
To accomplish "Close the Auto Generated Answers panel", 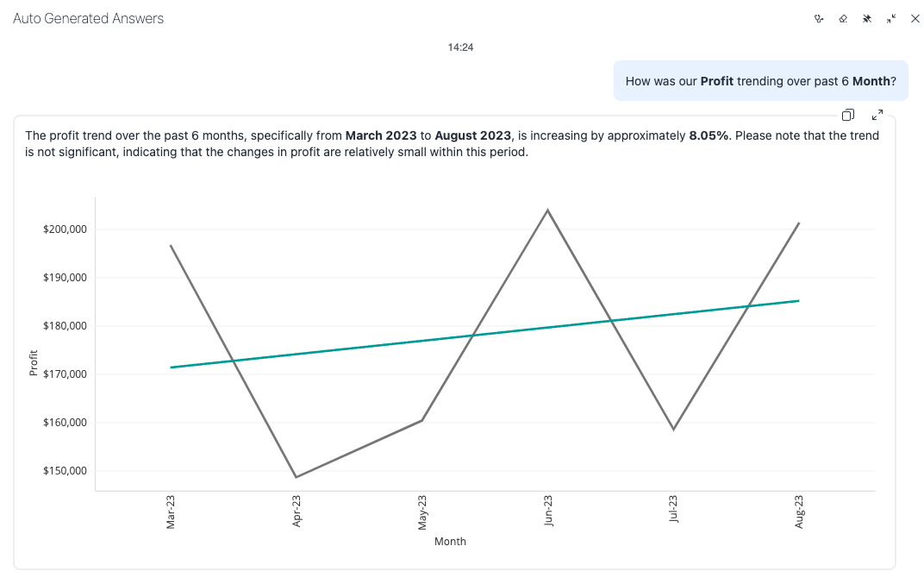I will (915, 19).
